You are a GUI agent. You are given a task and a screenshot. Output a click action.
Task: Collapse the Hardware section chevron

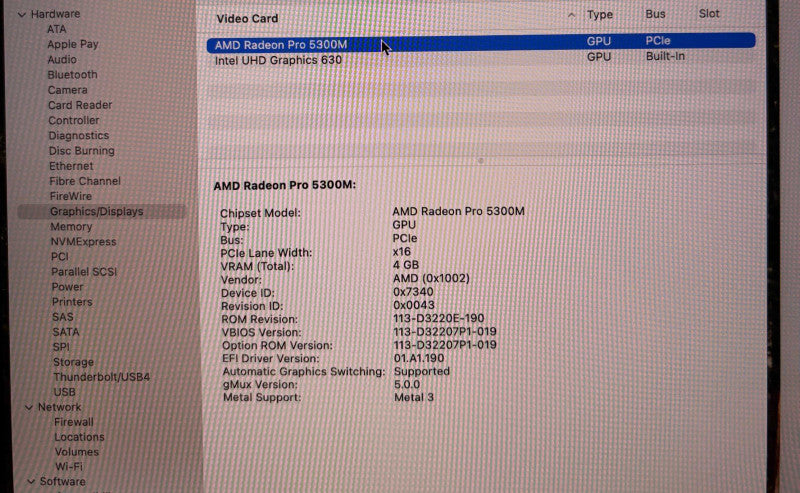(x=21, y=15)
